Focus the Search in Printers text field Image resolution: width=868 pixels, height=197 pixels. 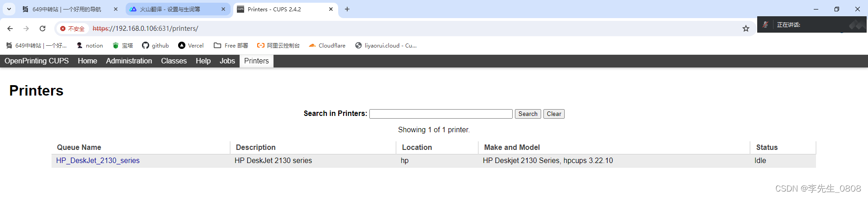441,114
